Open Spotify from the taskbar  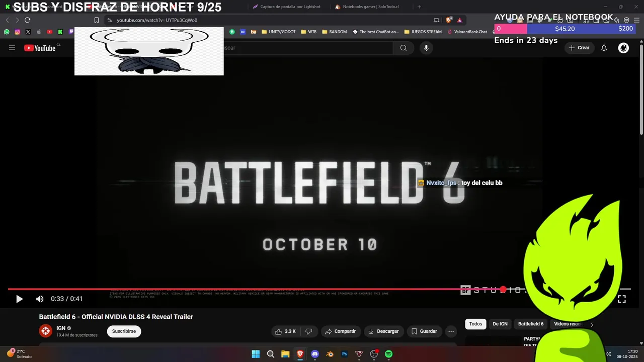389,354
